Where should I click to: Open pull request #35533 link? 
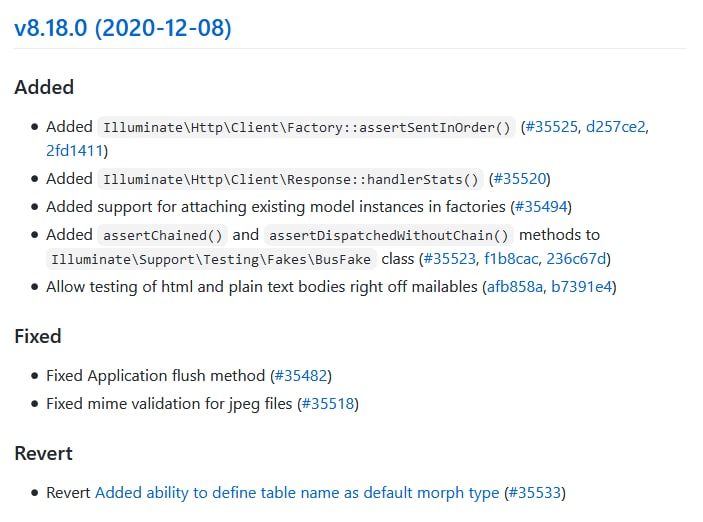[x=535, y=492]
